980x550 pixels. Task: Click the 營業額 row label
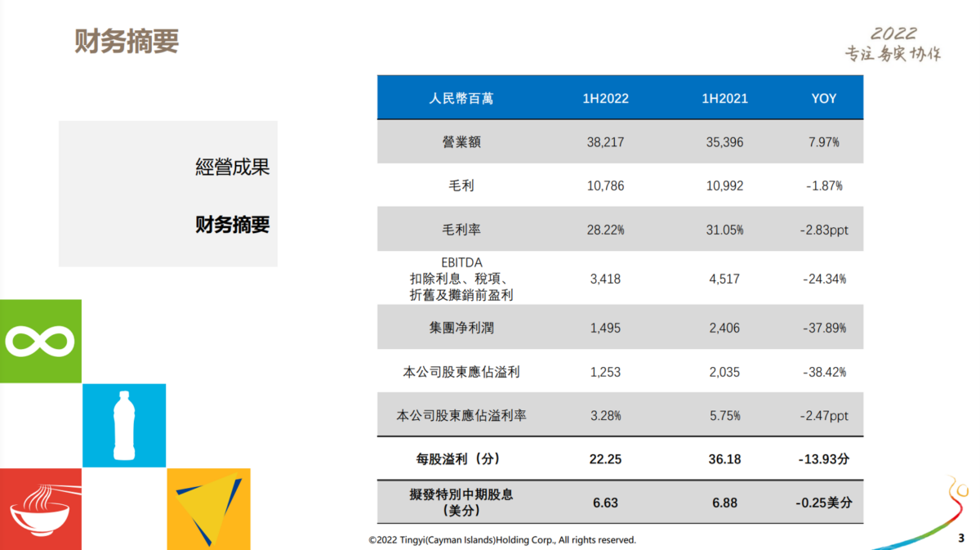tap(461, 142)
